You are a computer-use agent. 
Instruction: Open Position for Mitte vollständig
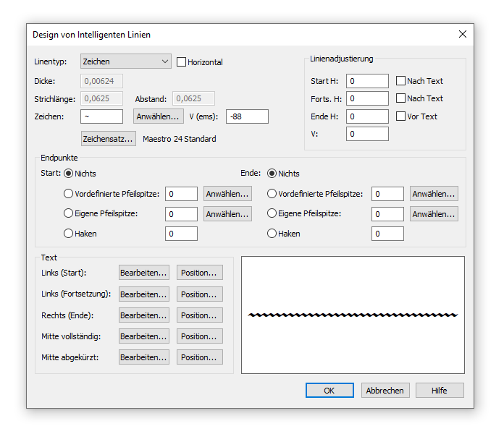tap(200, 336)
